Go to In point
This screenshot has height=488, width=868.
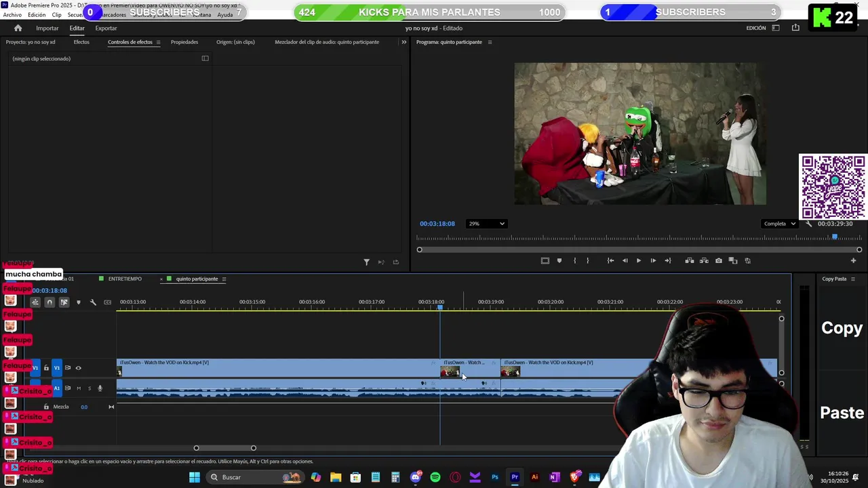click(610, 261)
